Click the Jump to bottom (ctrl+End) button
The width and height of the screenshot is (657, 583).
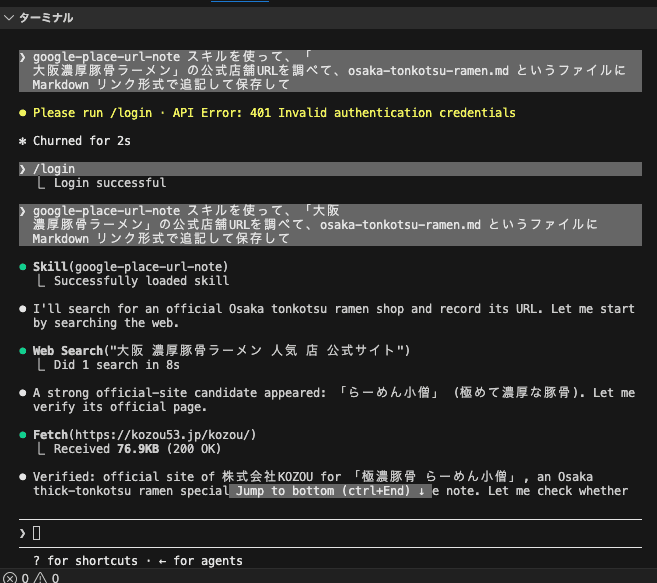[330, 491]
